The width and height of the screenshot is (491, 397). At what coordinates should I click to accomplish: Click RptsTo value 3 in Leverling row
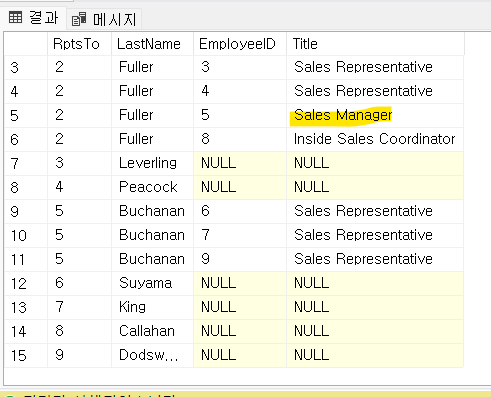(79, 163)
